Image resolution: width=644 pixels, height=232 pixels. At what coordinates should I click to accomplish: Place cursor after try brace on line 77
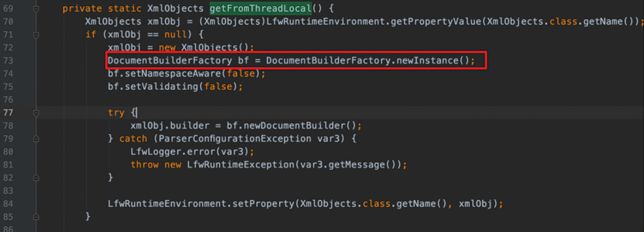point(138,113)
